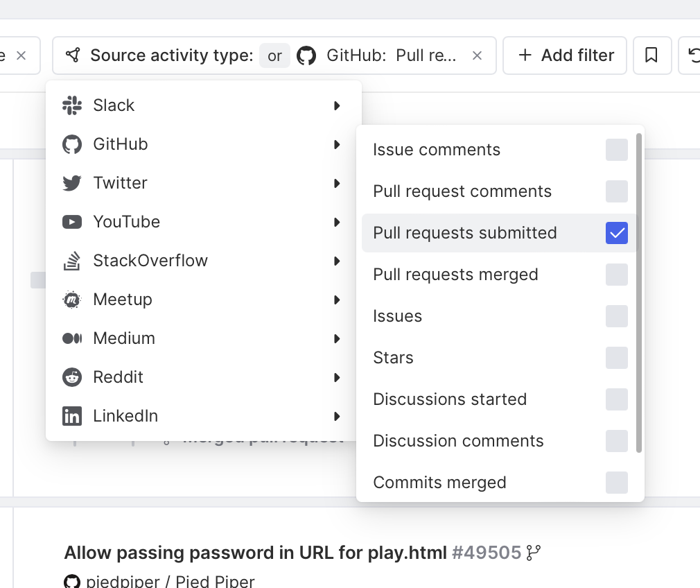The image size is (700, 588).
Task: Click the Twitter bird icon
Action: click(72, 183)
